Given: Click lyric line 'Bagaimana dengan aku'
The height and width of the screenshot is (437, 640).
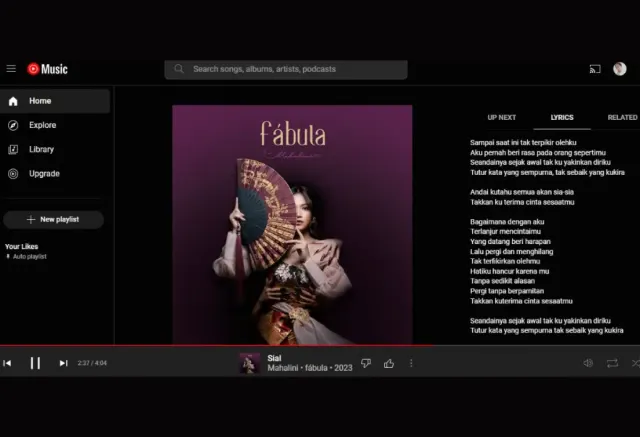Looking at the screenshot, I should [507, 222].
